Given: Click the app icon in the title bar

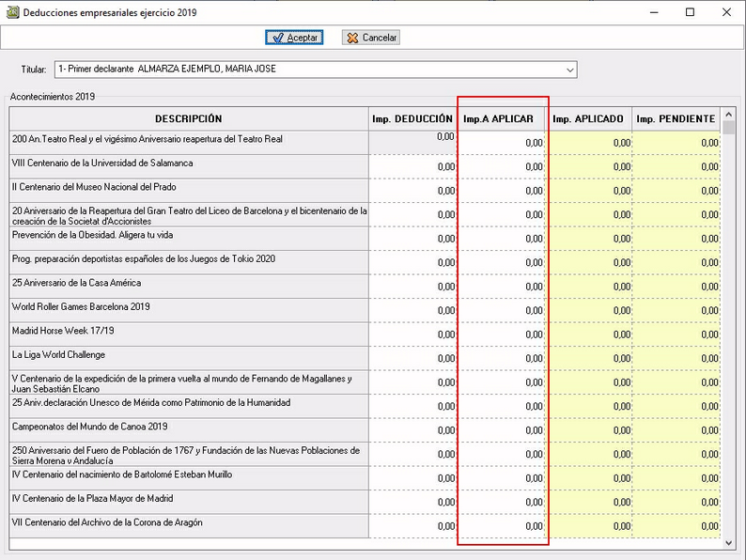Looking at the screenshot, I should click(x=12, y=12).
